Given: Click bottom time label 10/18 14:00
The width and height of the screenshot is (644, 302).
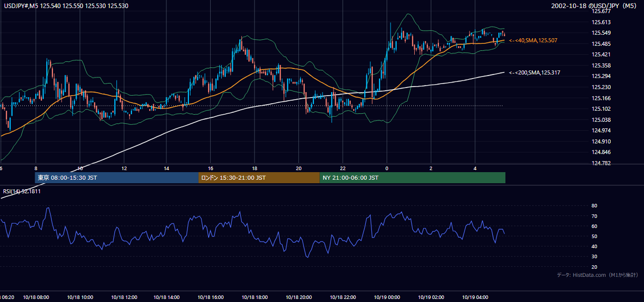Looking at the screenshot, I should pyautogui.click(x=166, y=297).
